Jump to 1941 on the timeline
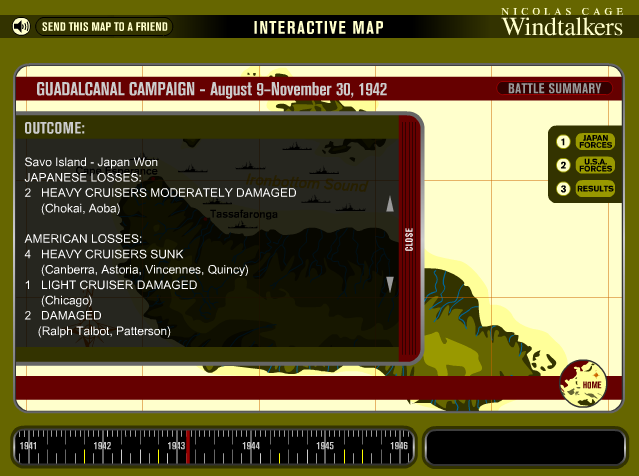The image size is (639, 476). click(28, 446)
